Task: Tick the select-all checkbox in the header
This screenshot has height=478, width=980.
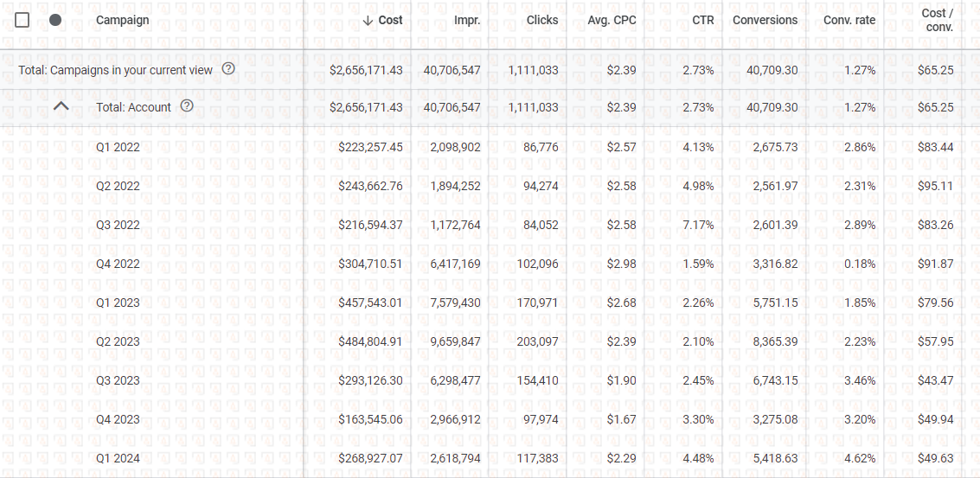Action: (x=22, y=20)
